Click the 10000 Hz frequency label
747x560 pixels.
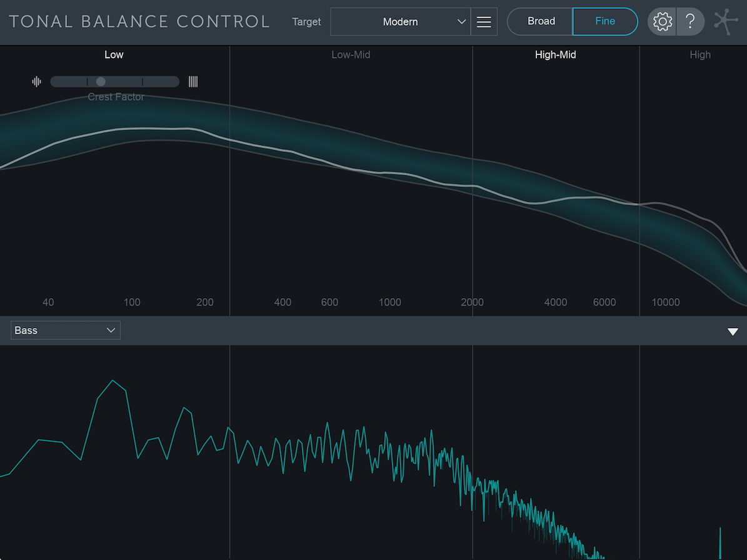pos(666,302)
